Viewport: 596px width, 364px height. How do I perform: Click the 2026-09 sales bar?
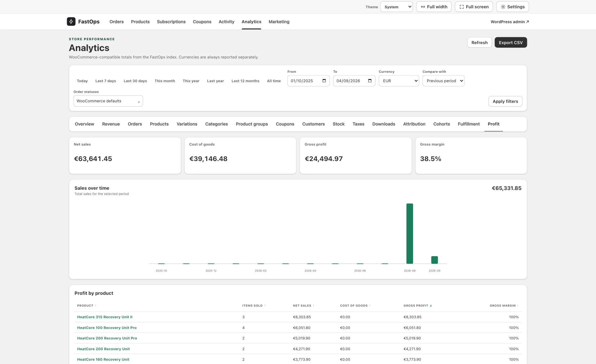tap(435, 260)
